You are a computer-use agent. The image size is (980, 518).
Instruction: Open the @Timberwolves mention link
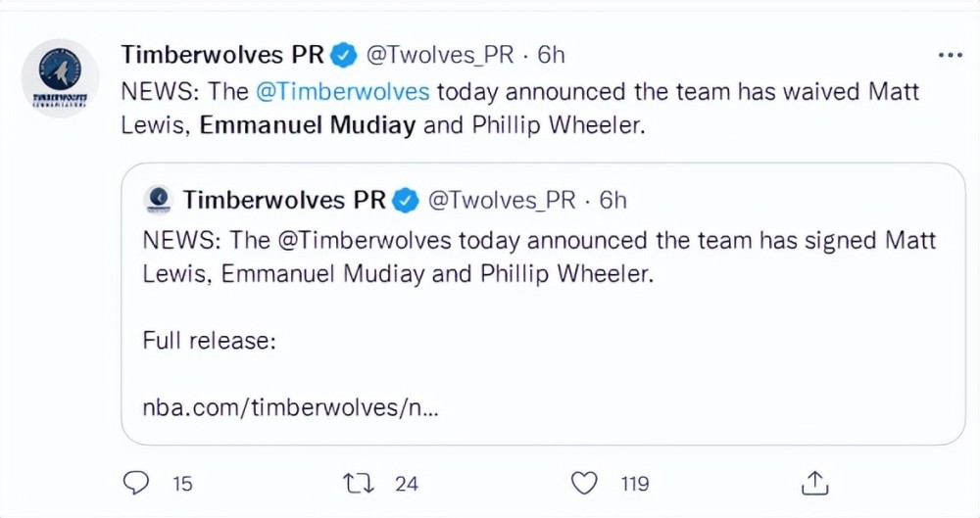[342, 92]
